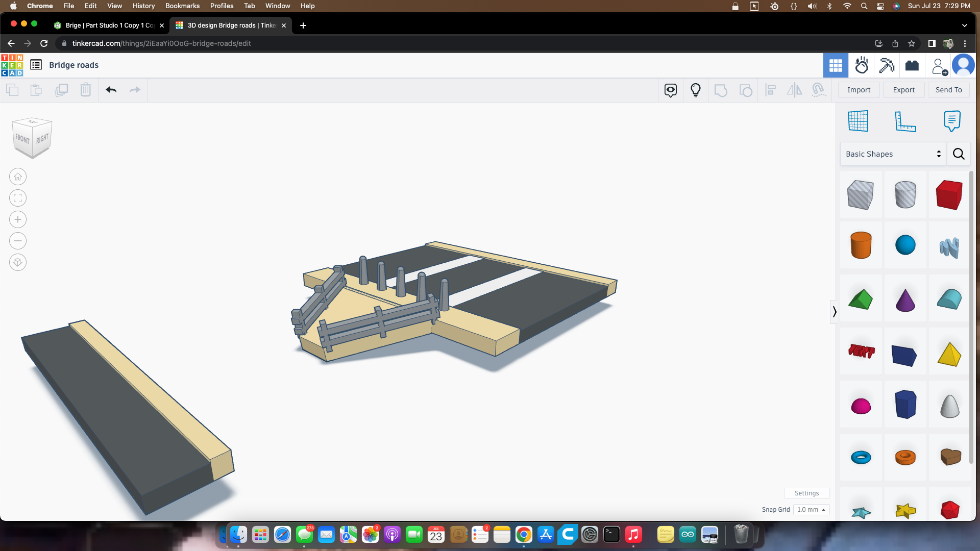Click the Undo arrow in toolbar

(111, 90)
